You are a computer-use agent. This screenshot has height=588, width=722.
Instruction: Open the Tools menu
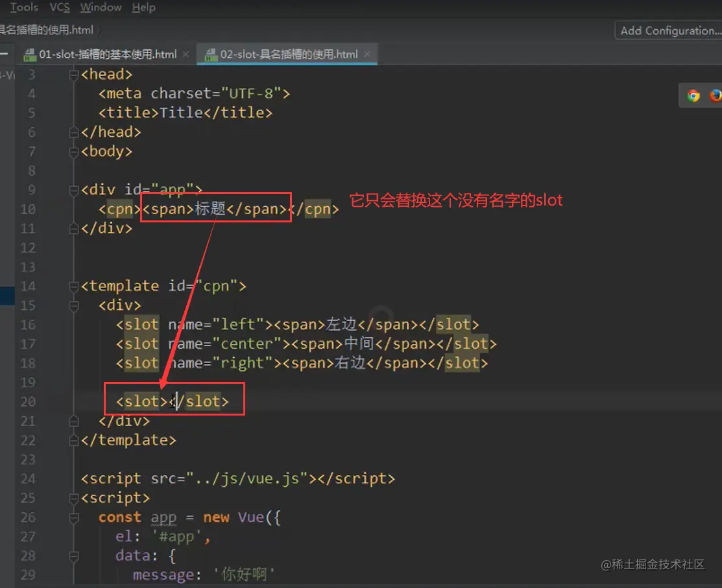tap(24, 7)
